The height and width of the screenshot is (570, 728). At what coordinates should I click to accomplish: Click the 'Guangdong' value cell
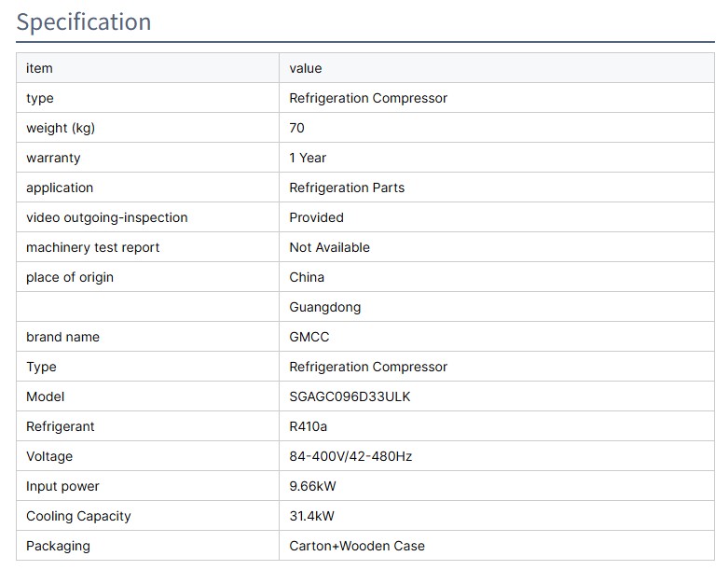point(325,307)
